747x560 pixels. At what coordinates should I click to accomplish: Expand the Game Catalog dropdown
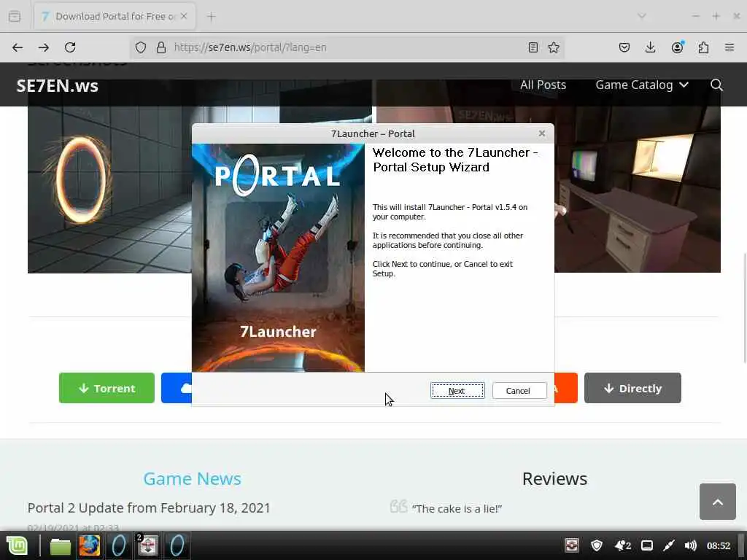tap(642, 85)
